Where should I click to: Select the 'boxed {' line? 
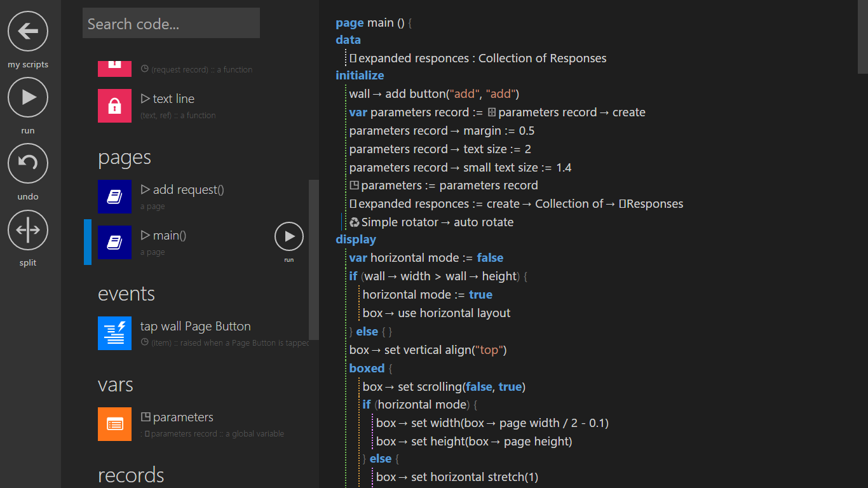pos(371,369)
